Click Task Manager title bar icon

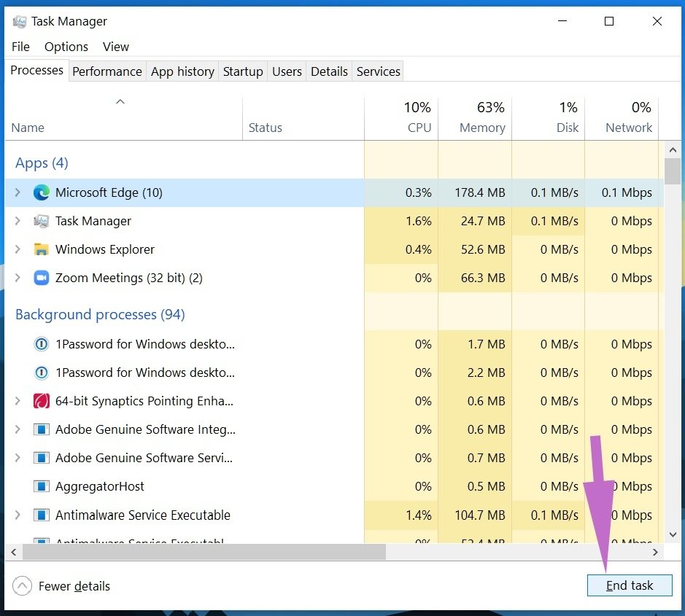pos(19,21)
